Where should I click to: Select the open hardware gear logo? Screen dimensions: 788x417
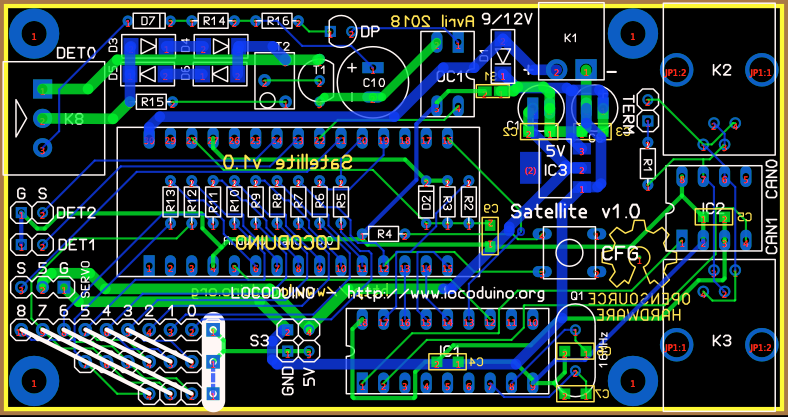[x=639, y=253]
